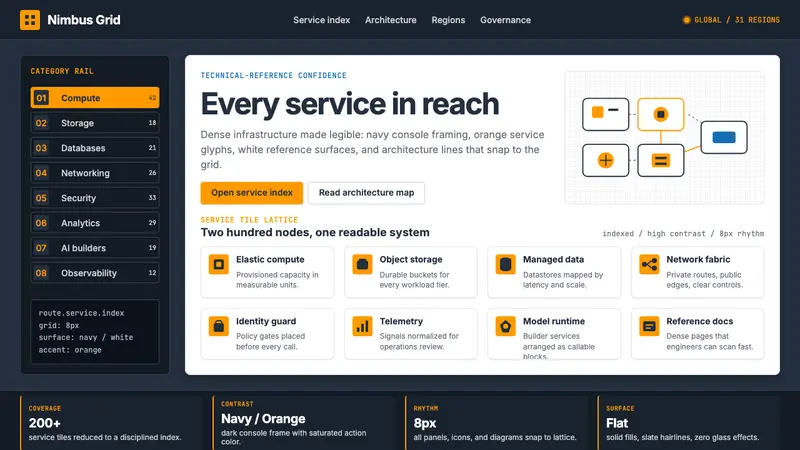800x450 pixels.
Task: Open the Elastic compute tile title
Action: (x=270, y=259)
